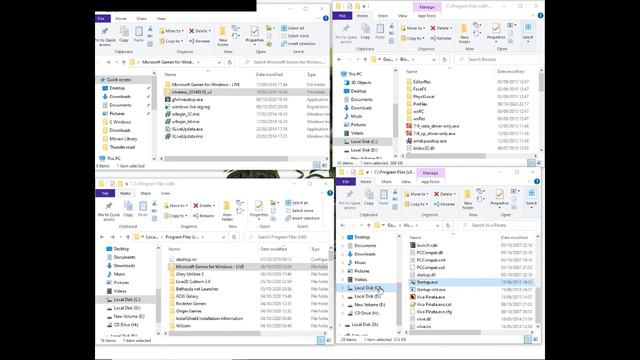Open address history dropdown in Microsoft Games window

coord(219,62)
